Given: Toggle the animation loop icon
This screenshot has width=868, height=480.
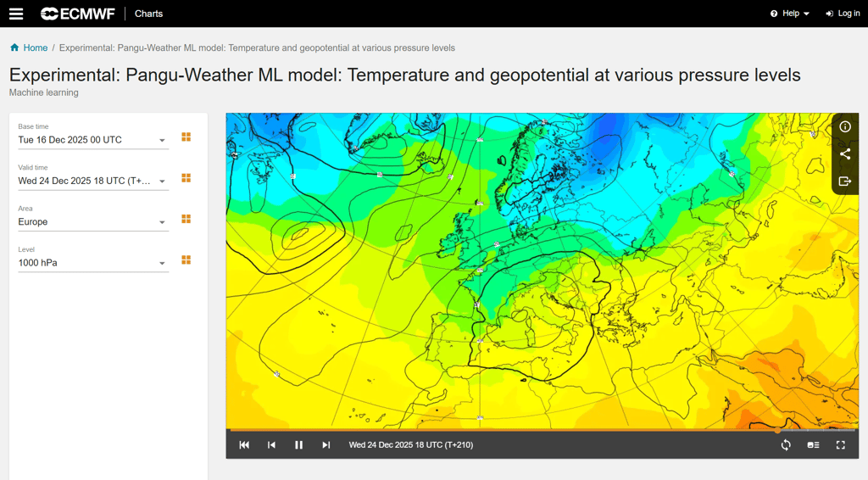Looking at the screenshot, I should point(786,445).
